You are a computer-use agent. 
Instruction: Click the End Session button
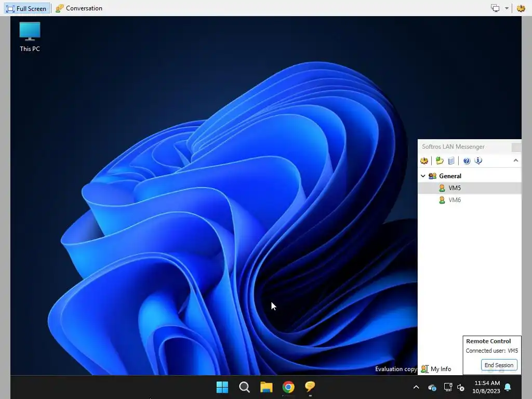499,365
